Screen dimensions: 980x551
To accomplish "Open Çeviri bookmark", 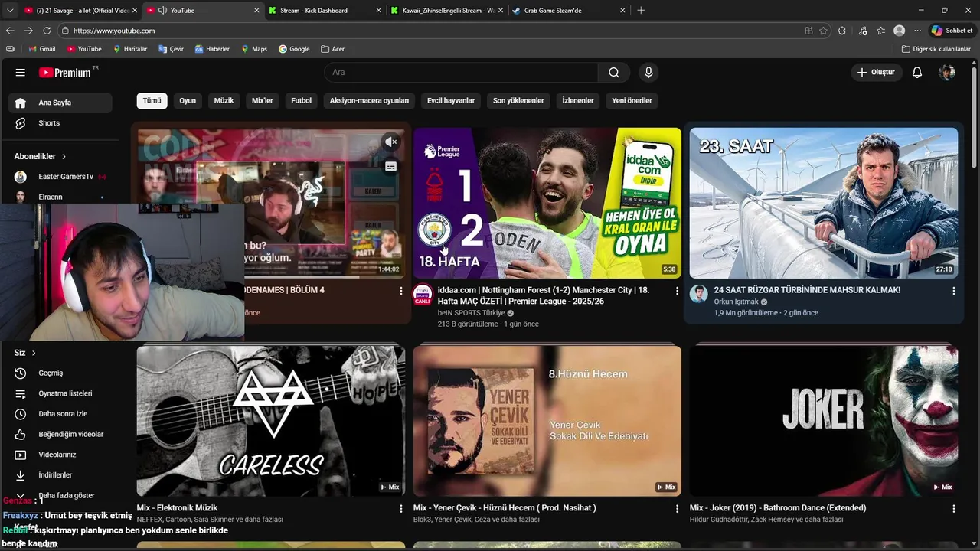I will (171, 49).
